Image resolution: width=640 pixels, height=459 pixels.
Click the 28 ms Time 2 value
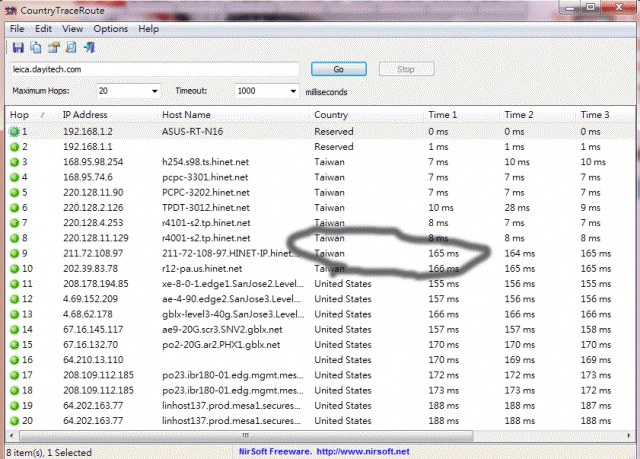(x=517, y=208)
